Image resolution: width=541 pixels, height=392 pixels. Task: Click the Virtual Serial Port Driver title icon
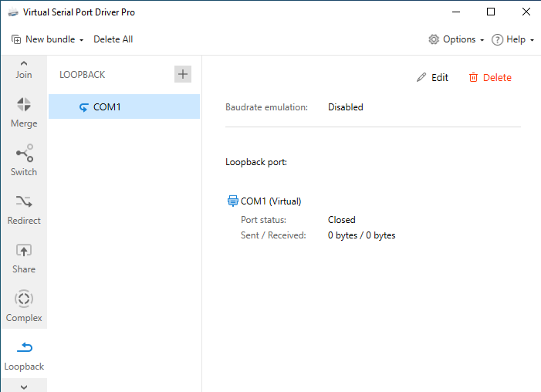click(x=13, y=12)
